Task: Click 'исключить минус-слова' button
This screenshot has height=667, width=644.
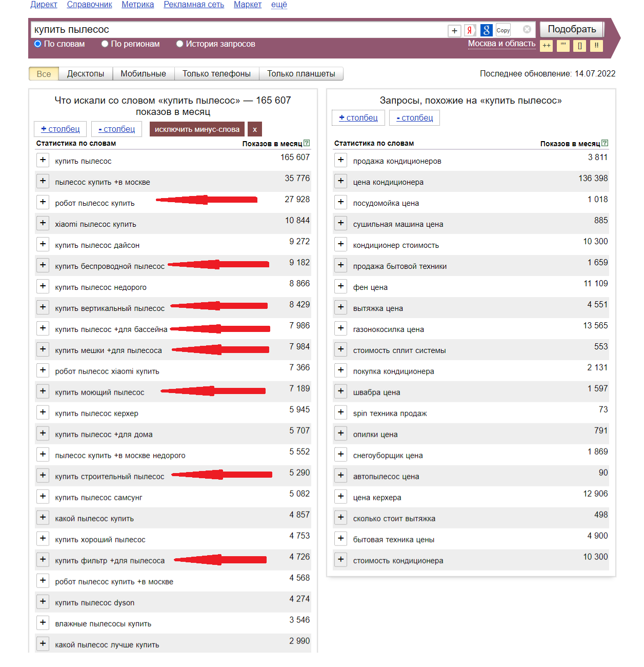Action: (197, 129)
